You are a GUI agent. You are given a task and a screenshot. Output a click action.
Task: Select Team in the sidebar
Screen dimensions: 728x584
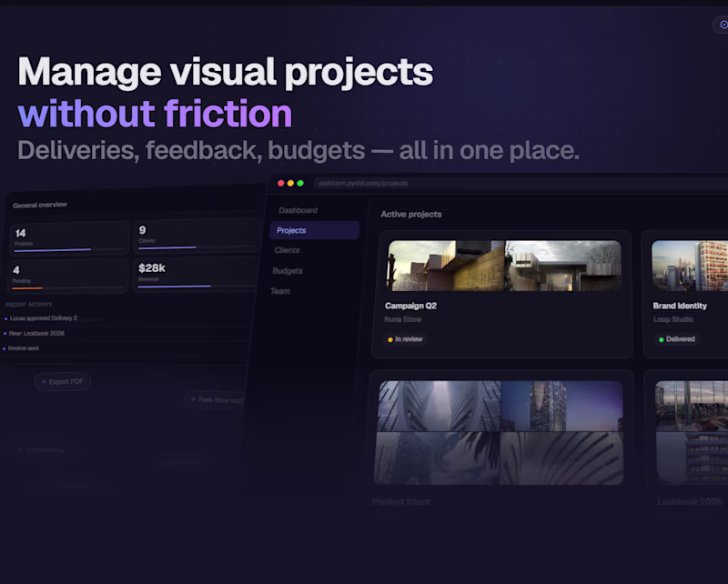280,291
